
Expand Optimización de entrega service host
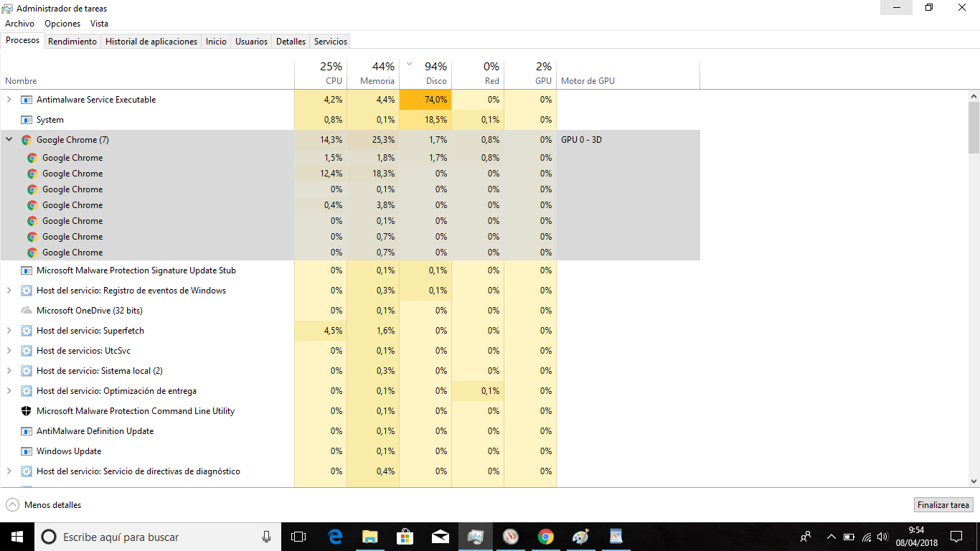click(x=9, y=391)
